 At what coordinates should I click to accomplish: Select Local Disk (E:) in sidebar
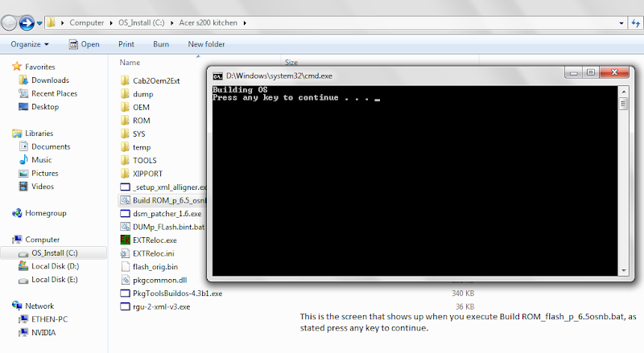55,280
